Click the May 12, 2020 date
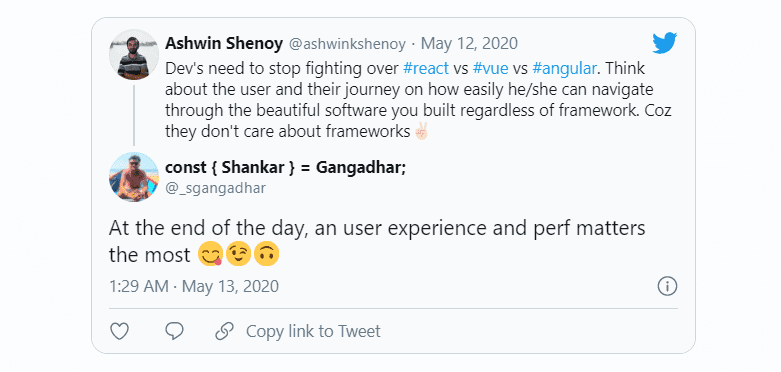Image resolution: width=781 pixels, height=372 pixels. [x=469, y=44]
